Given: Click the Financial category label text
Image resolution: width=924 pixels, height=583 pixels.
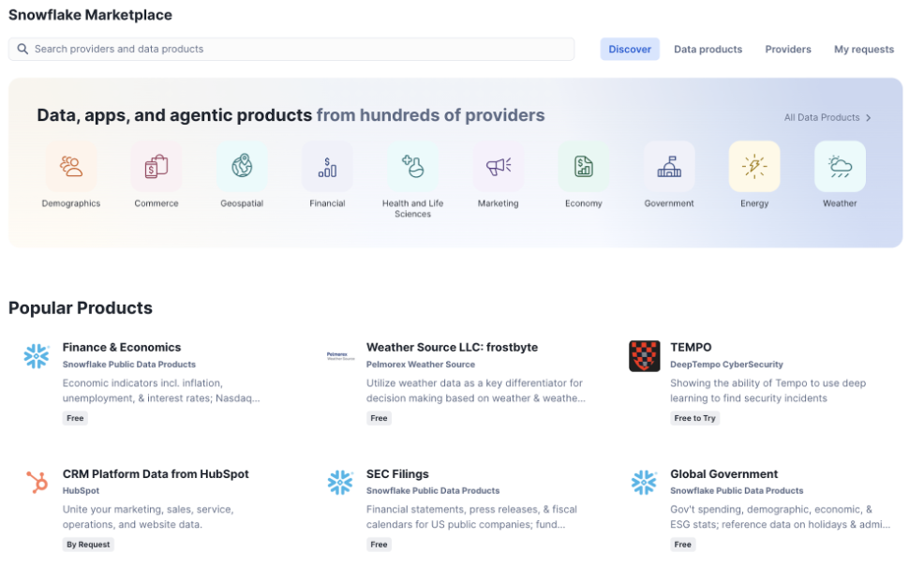Looking at the screenshot, I should [x=327, y=203].
